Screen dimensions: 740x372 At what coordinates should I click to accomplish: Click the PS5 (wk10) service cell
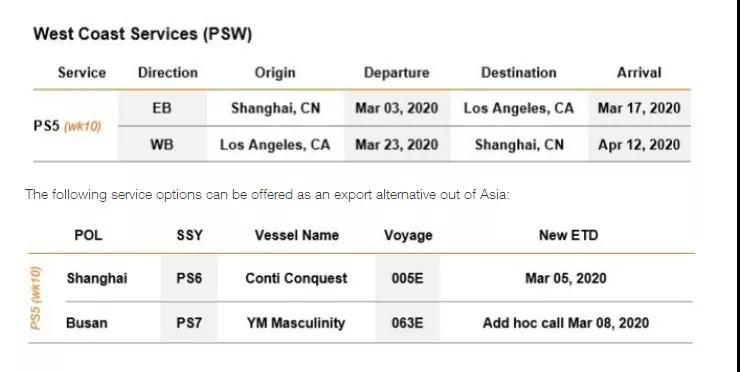pos(67,127)
